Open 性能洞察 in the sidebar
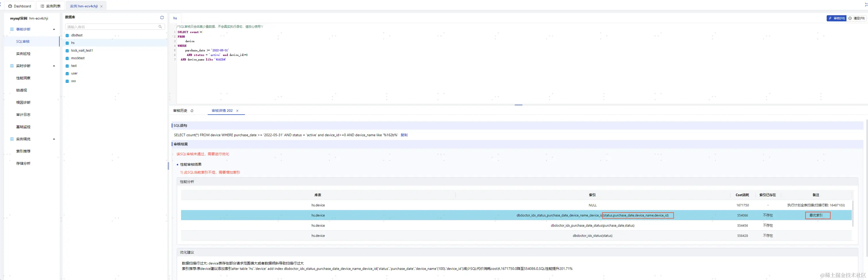Image resolution: width=868 pixels, height=280 pixels. point(23,78)
